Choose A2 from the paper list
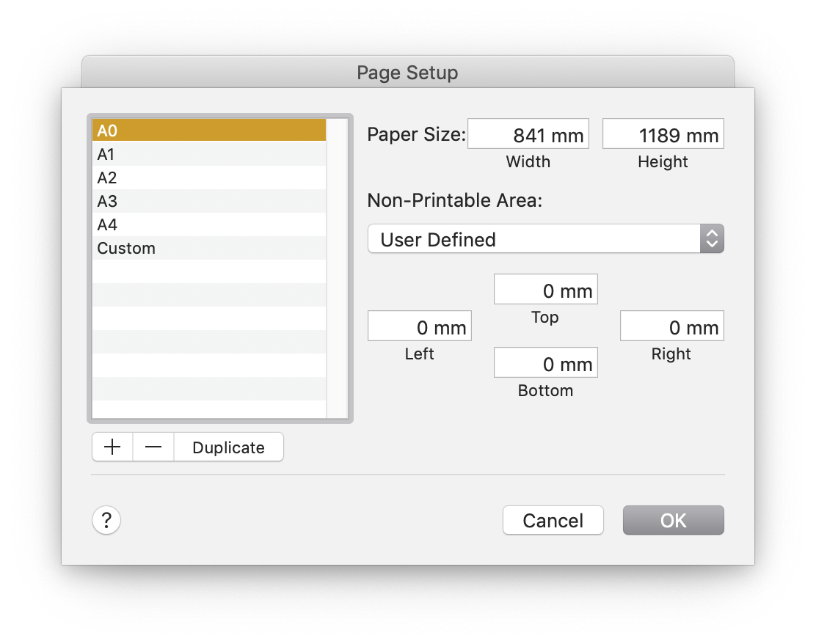 [208, 178]
